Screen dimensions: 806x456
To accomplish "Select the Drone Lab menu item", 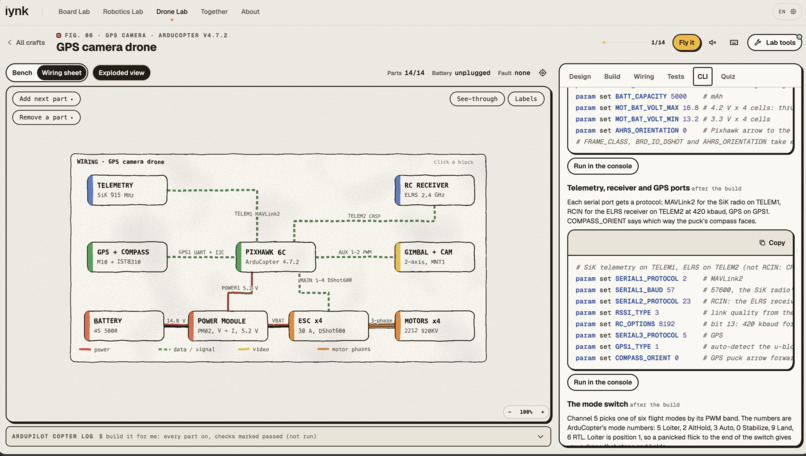I will [172, 11].
